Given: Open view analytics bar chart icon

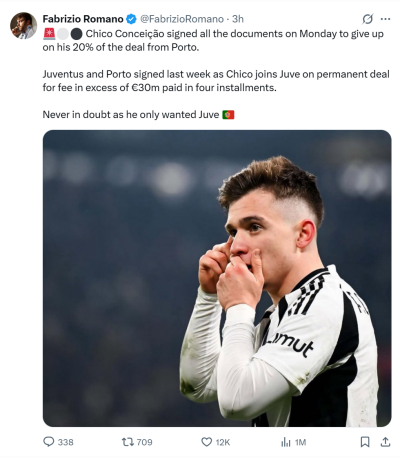Looking at the screenshot, I should point(286,442).
